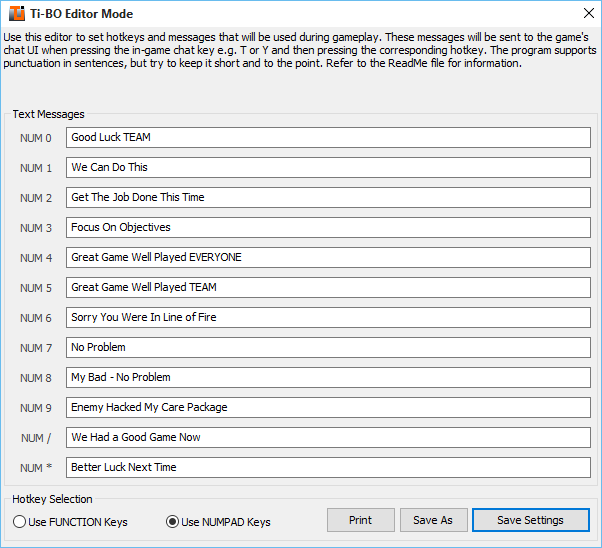The height and width of the screenshot is (548, 602).
Task: Focus the 'My Bad - No Problem' field
Action: pyautogui.click(x=328, y=377)
